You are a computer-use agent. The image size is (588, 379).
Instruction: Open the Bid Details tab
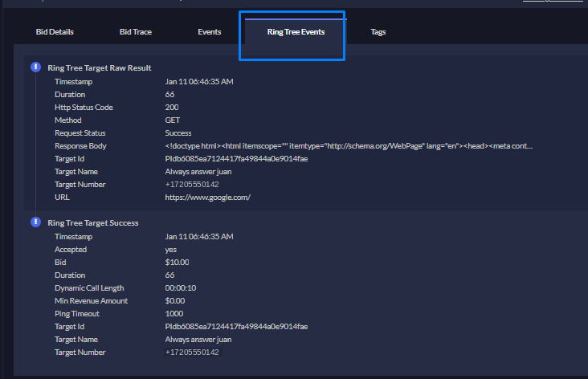(x=55, y=32)
